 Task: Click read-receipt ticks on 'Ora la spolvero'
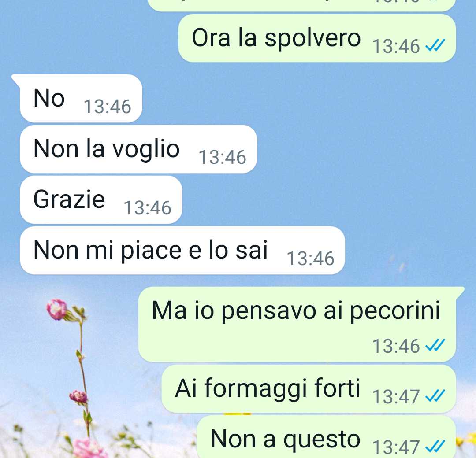click(x=435, y=45)
